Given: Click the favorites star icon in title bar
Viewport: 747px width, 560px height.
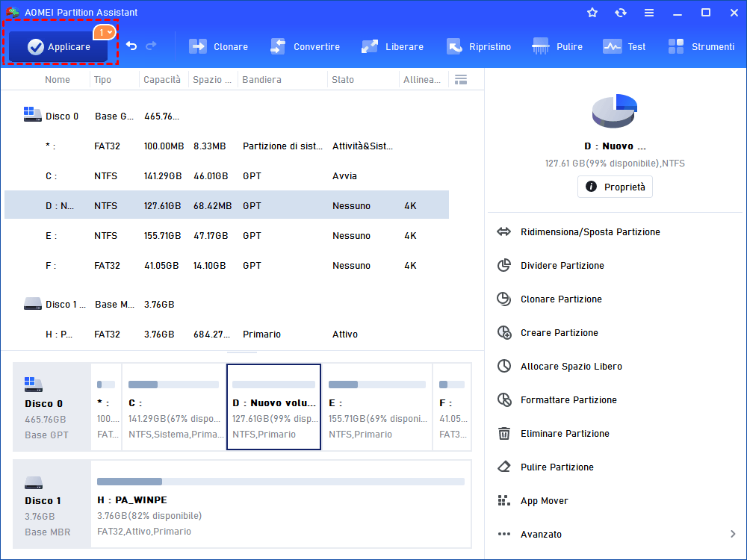Looking at the screenshot, I should (x=592, y=13).
